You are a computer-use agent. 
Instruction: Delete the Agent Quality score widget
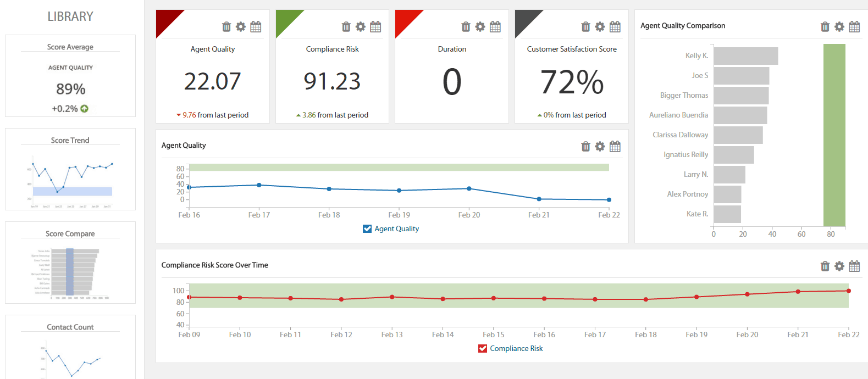(226, 27)
